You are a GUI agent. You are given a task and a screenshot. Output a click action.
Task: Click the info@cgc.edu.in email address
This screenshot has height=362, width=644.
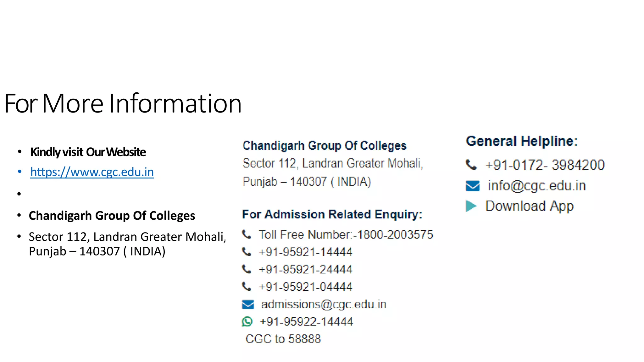[537, 186]
